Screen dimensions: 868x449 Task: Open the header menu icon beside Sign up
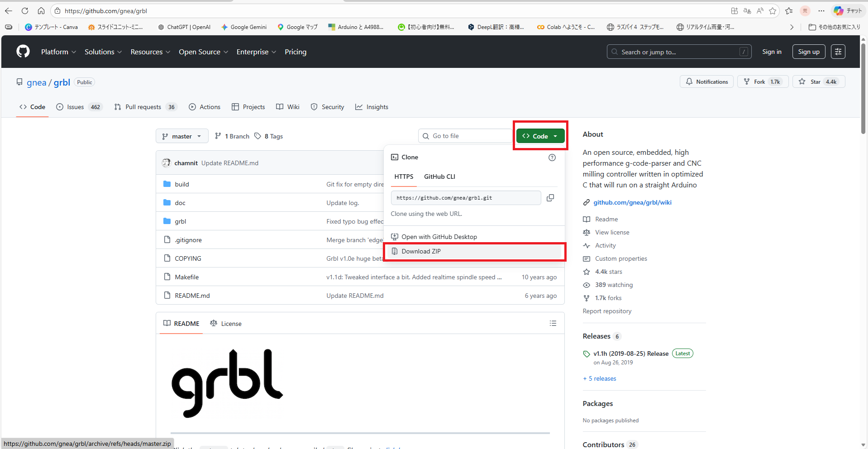coord(838,52)
